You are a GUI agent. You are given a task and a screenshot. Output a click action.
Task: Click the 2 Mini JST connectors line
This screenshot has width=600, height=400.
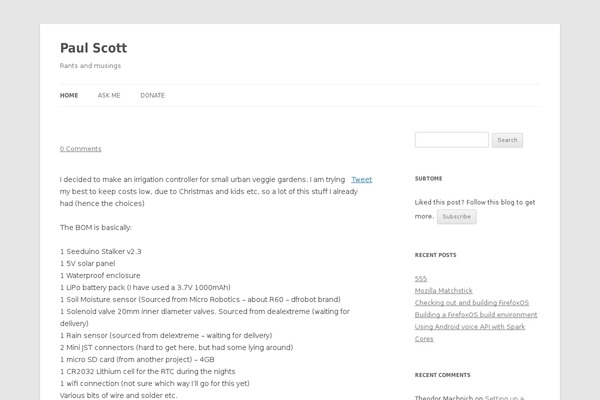click(x=176, y=348)
